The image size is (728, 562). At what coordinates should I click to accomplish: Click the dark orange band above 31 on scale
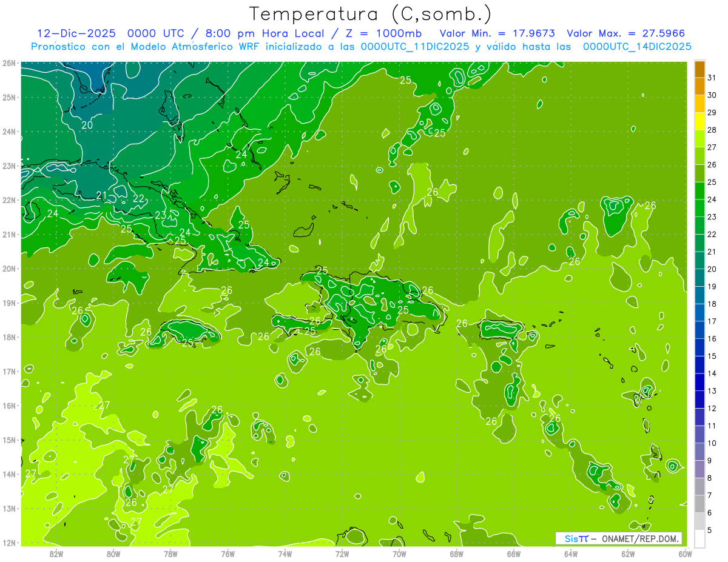coord(699,69)
